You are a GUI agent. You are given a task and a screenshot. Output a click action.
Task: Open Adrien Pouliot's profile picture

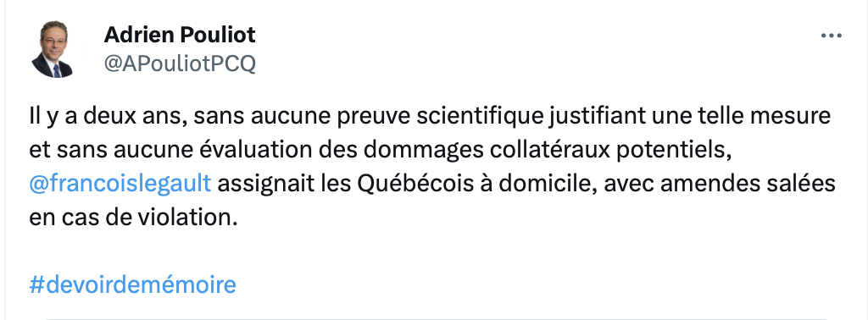click(x=53, y=49)
